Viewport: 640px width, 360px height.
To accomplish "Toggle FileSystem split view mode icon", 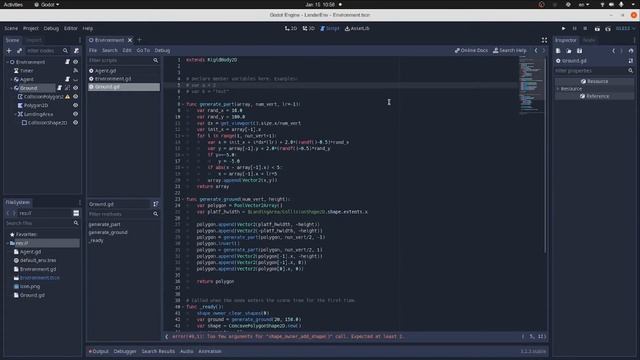I will 76,213.
